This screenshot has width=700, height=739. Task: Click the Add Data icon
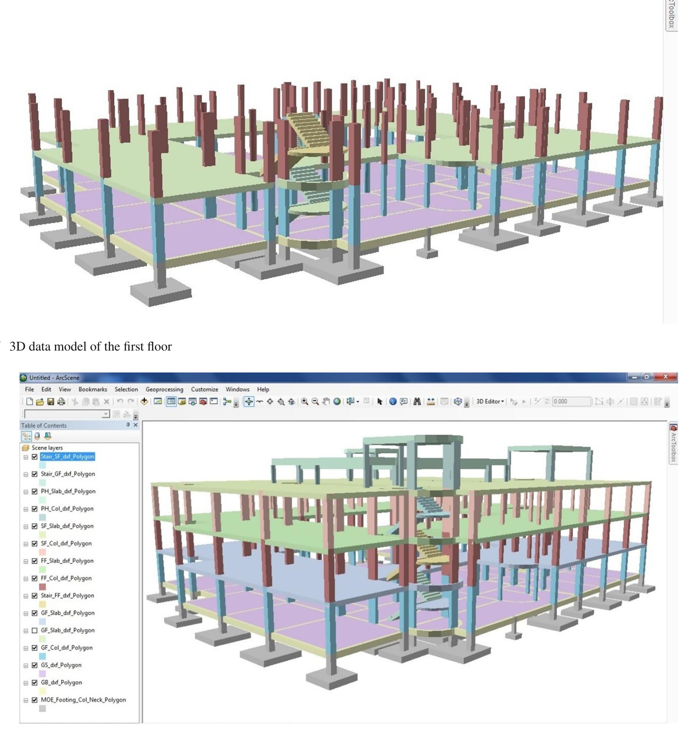[144, 401]
